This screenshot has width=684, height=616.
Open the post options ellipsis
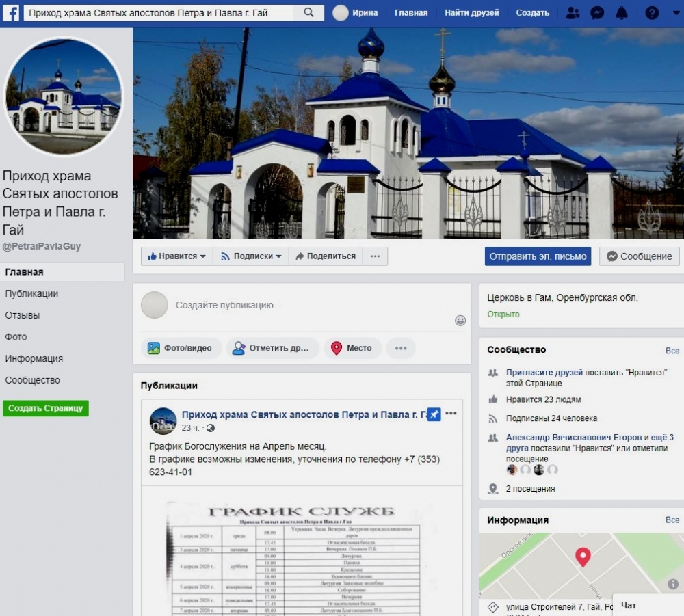click(451, 413)
